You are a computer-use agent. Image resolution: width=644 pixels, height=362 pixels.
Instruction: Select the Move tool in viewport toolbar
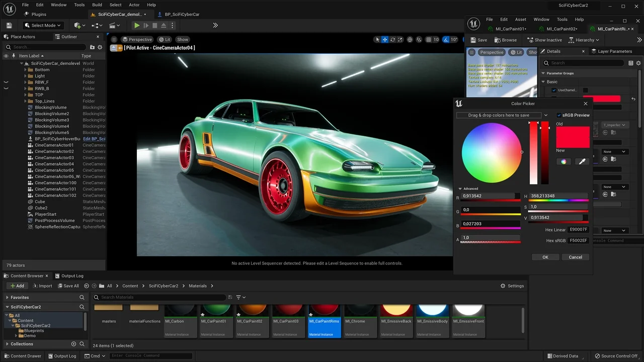pos(385,40)
